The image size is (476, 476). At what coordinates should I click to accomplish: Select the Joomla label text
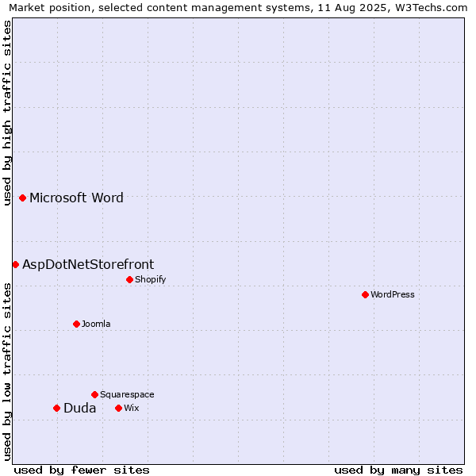click(x=96, y=324)
